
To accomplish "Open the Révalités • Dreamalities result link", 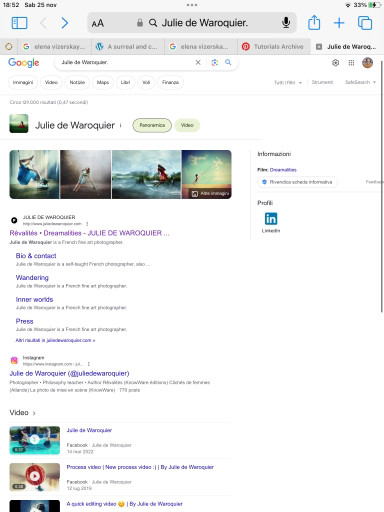I will tap(89, 233).
